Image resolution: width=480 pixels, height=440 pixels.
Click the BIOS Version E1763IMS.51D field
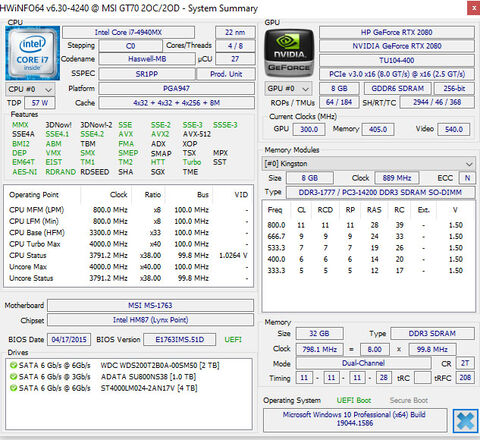[x=180, y=340]
